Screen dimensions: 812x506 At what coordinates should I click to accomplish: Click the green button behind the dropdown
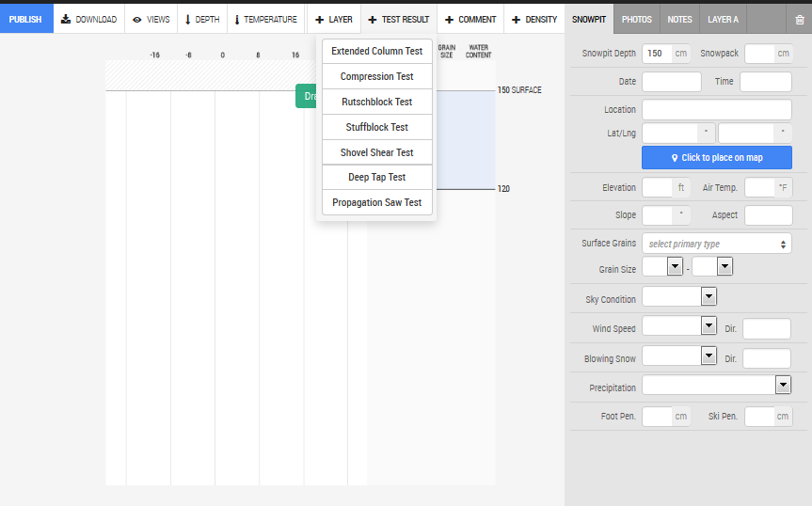pos(306,96)
